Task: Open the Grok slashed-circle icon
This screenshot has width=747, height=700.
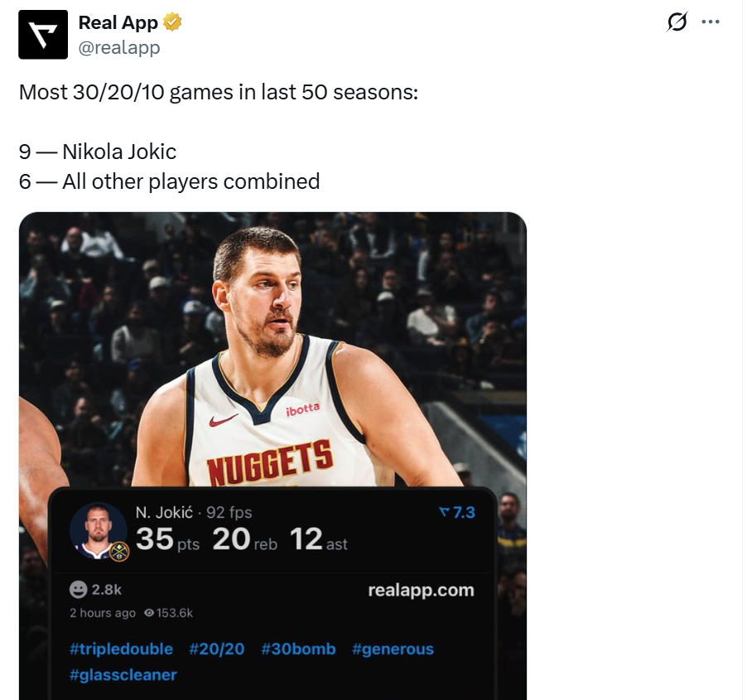Action: pyautogui.click(x=677, y=22)
